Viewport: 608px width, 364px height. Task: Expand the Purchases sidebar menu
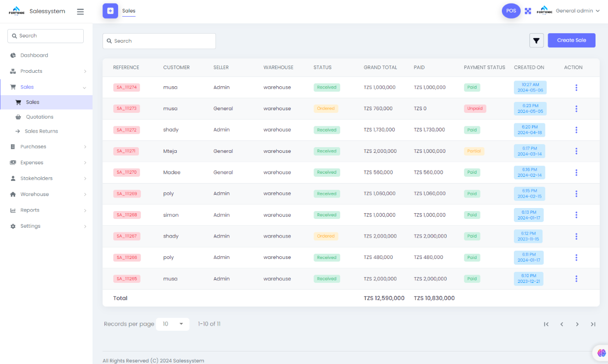46,147
